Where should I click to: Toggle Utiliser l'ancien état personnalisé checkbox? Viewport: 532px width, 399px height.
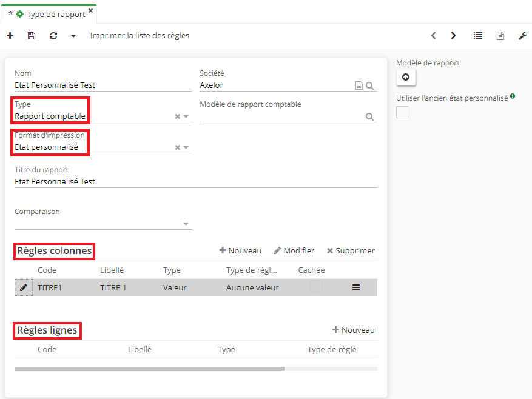click(x=402, y=112)
